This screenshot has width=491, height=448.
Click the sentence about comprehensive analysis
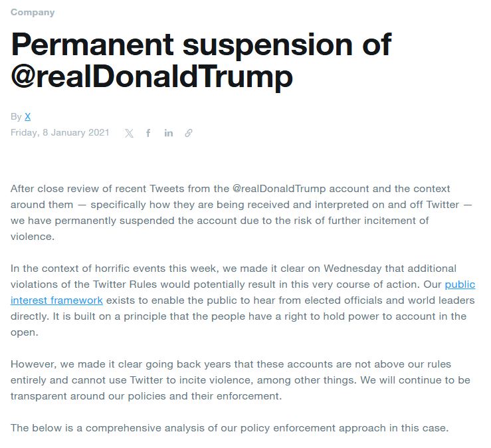tap(229, 427)
